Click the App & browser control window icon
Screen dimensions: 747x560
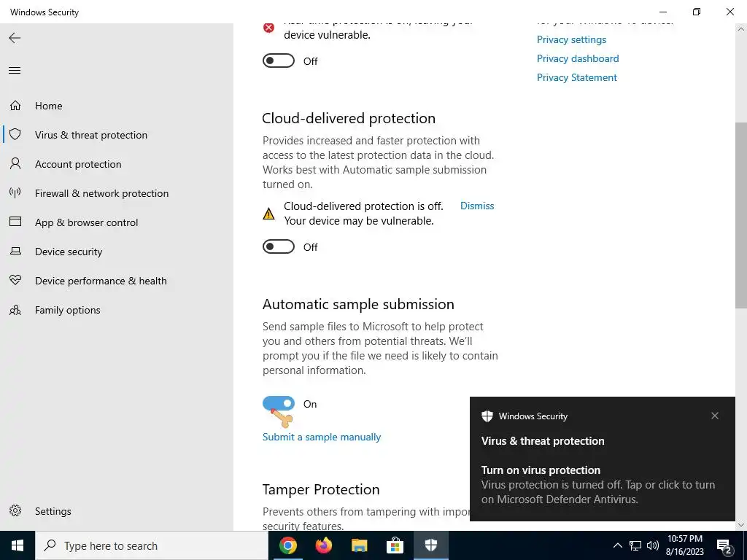[15, 222]
